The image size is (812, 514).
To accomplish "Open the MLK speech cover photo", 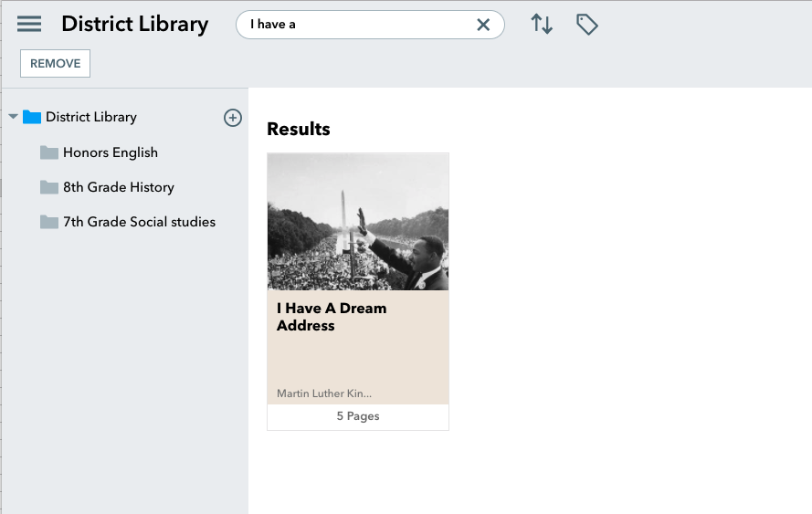I will [358, 222].
